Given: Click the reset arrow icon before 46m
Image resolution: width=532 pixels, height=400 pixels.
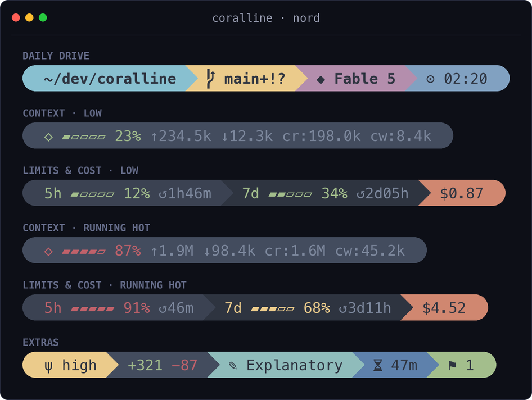Looking at the screenshot, I should pyautogui.click(x=163, y=309).
